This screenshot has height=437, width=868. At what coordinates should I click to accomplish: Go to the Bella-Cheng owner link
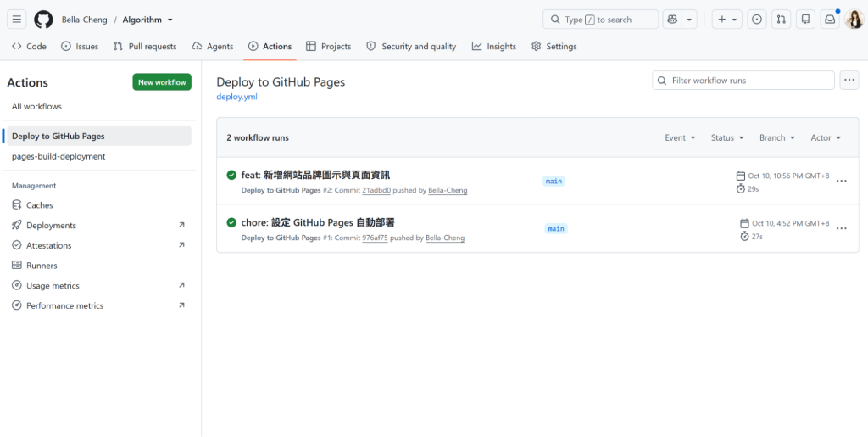84,20
